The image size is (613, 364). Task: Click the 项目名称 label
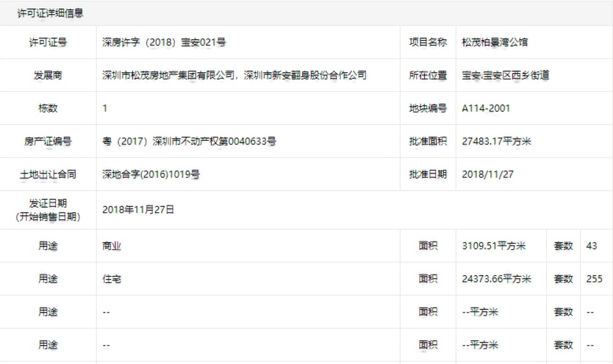point(428,42)
